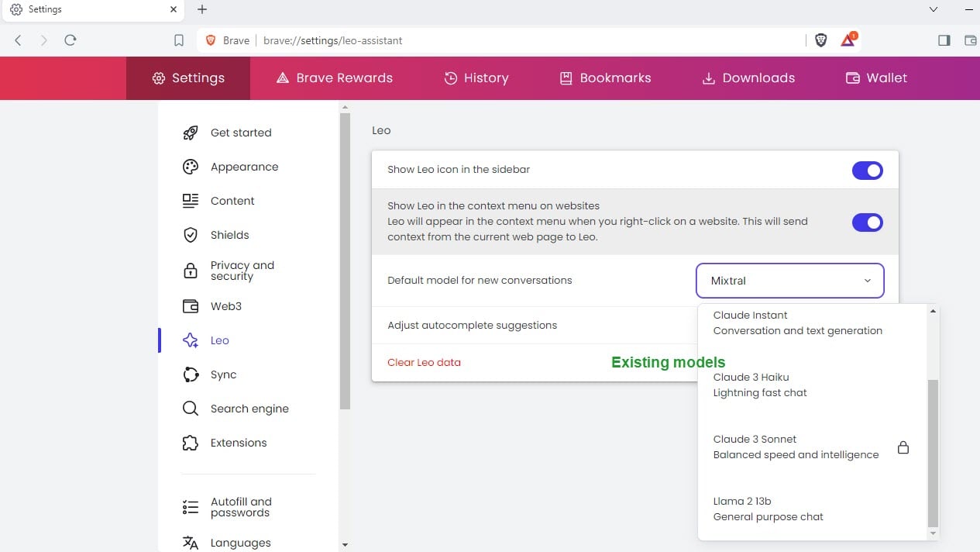Open Bookmarks from the top navigation
This screenshot has width=980, height=552.
[605, 78]
